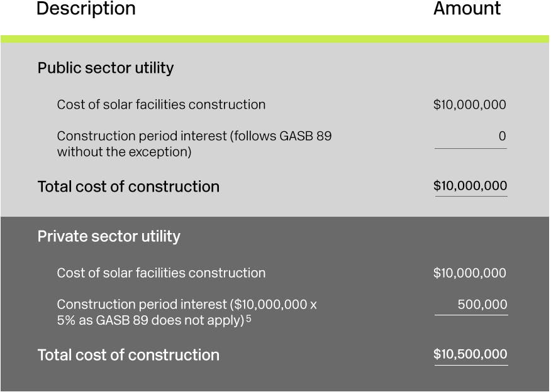Click private sector solar facilities cost label
Viewport: 551px width, 392px height.
pyautogui.click(x=161, y=273)
